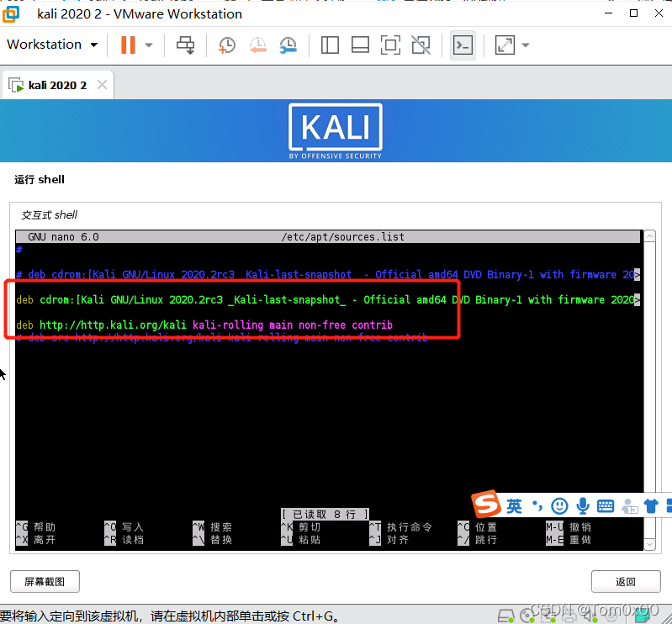Click the scroll down arrow of terminal

650,544
